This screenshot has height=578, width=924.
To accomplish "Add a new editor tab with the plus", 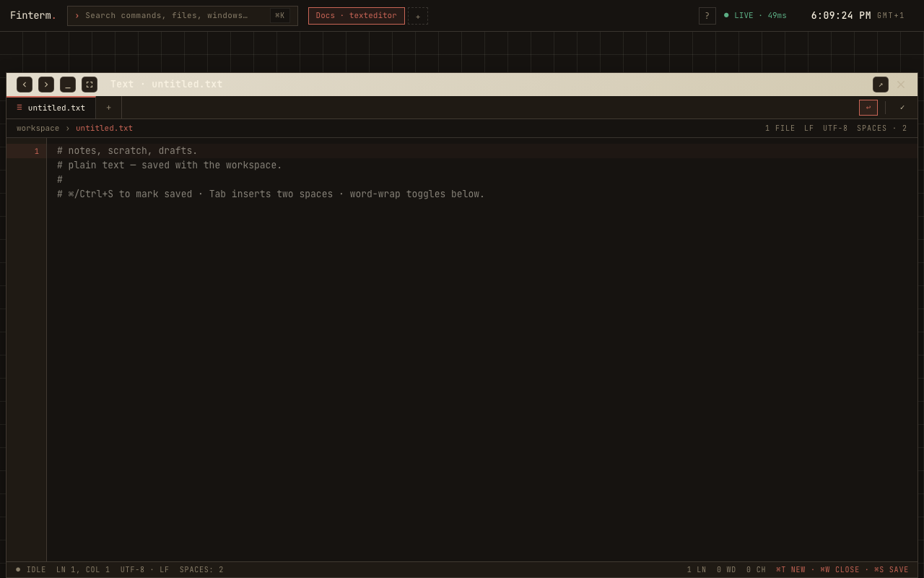I will (109, 108).
